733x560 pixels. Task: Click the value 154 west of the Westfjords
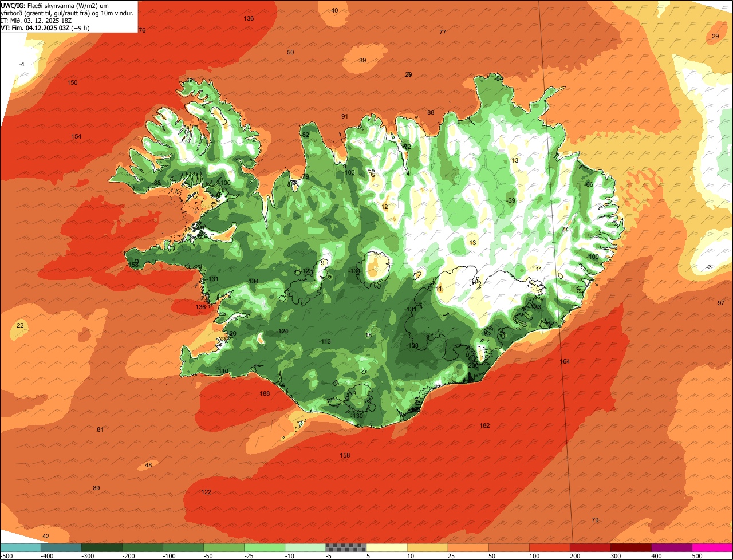click(x=76, y=136)
